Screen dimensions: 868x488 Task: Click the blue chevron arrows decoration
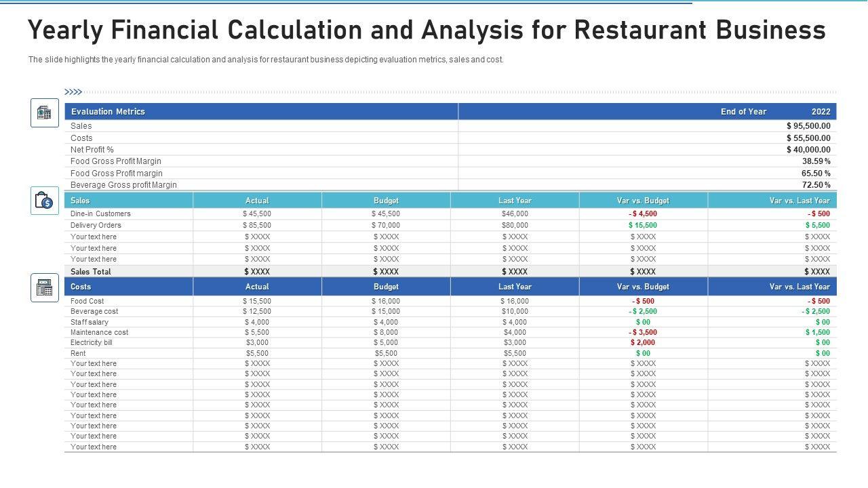point(73,92)
